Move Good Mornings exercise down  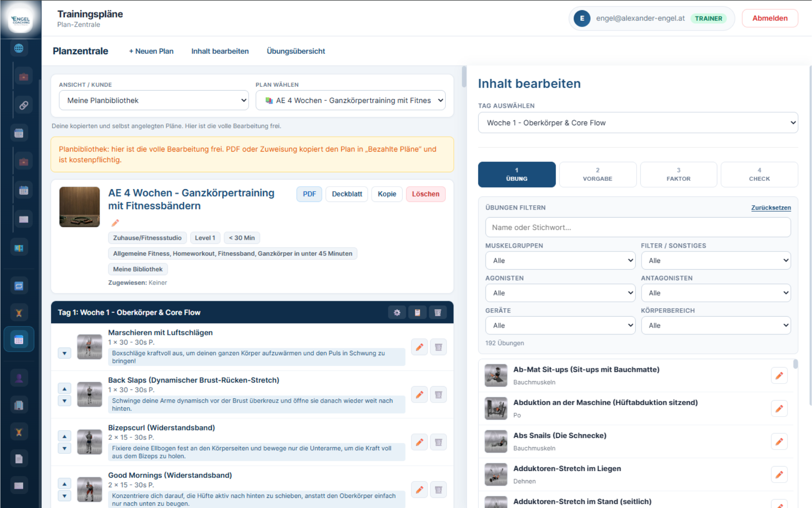point(64,496)
